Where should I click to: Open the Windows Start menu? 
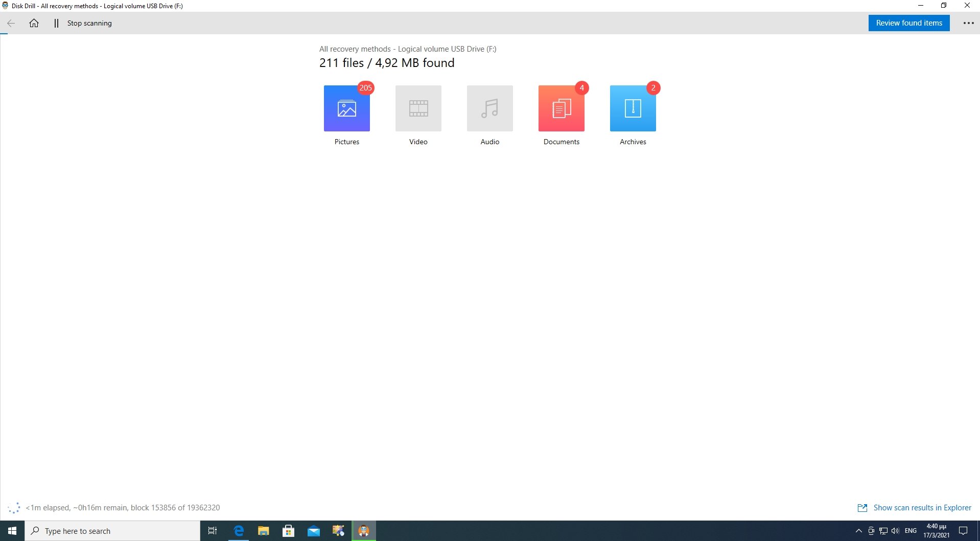pos(12,531)
